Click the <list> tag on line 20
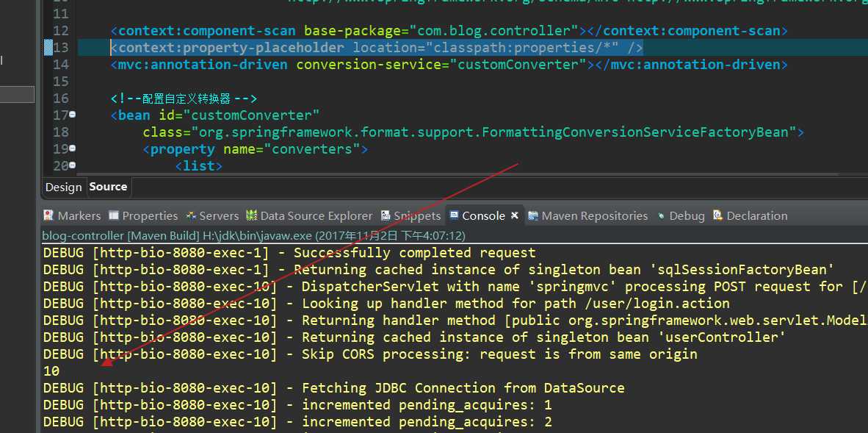868x433 pixels. point(199,165)
